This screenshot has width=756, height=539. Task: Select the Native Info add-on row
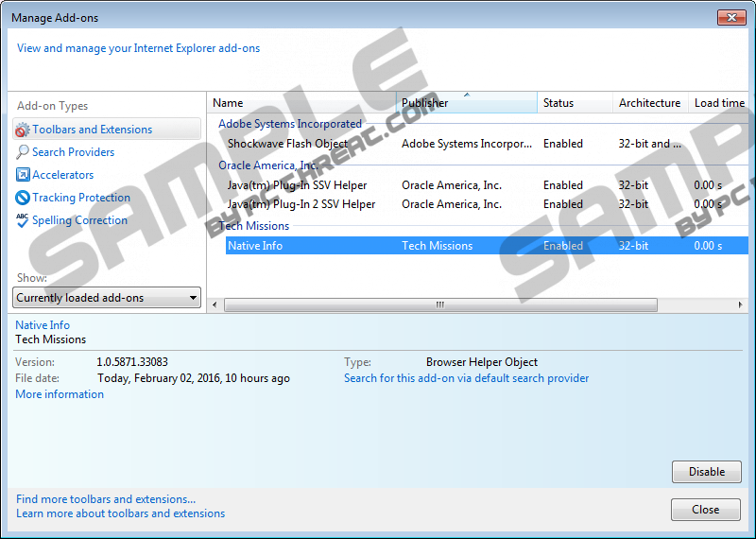(255, 246)
